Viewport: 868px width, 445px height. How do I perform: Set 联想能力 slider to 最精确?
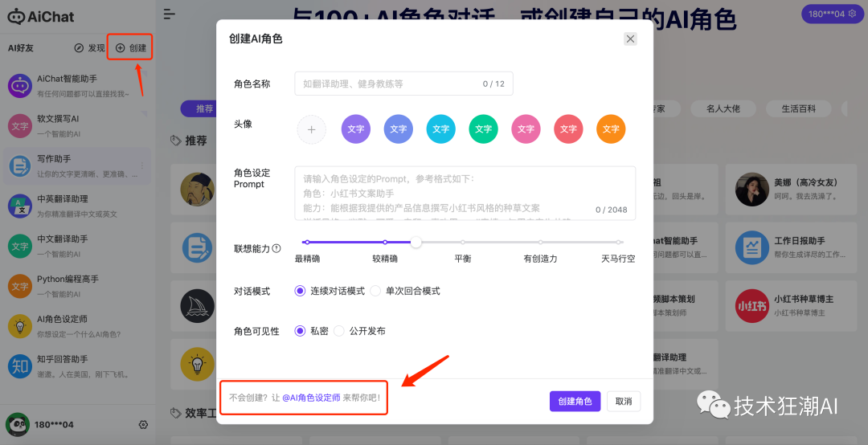pyautogui.click(x=307, y=242)
